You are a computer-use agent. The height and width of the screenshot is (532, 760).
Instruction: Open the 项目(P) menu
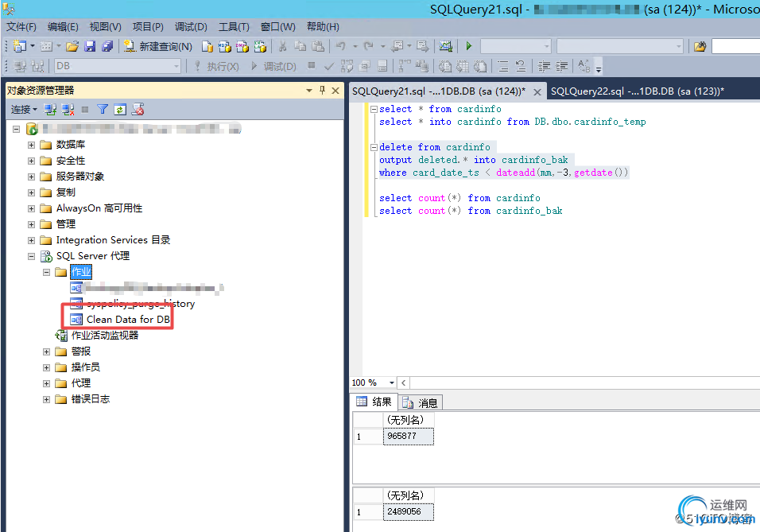[148, 27]
